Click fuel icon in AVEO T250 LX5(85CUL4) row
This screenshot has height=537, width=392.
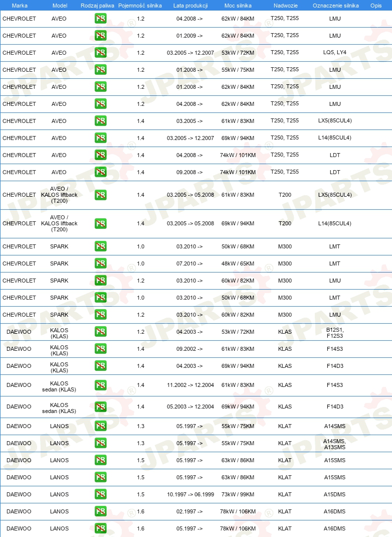(101, 121)
